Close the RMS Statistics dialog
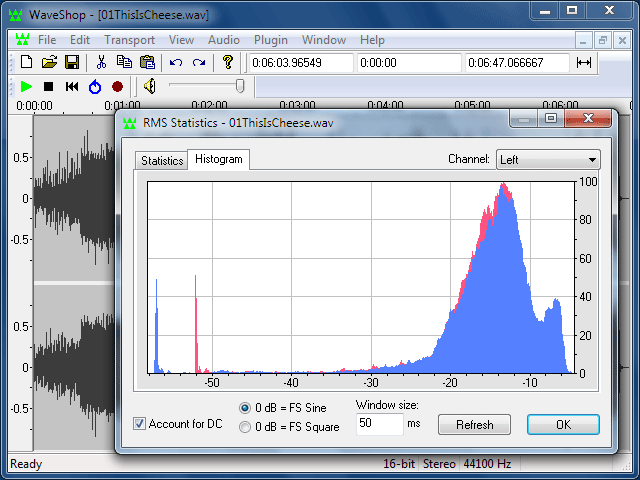 pos(588,119)
